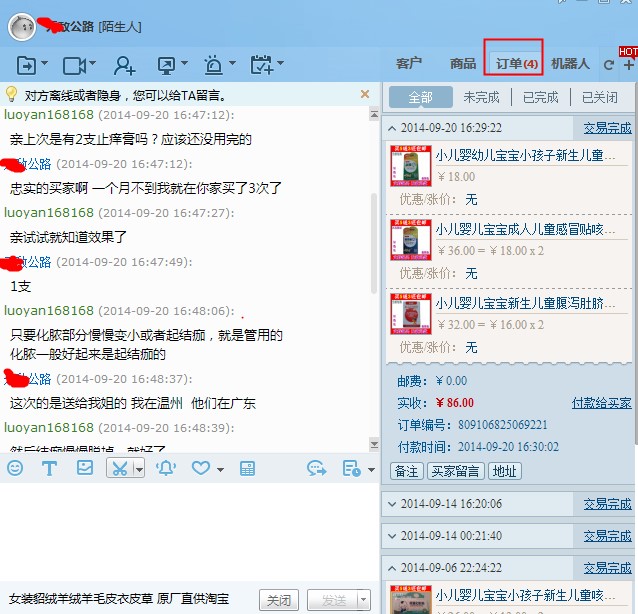Open product link 小儿婴儿宝宝小孩子新生儿童咳
Screen dimensions: 638x614
click(525, 596)
